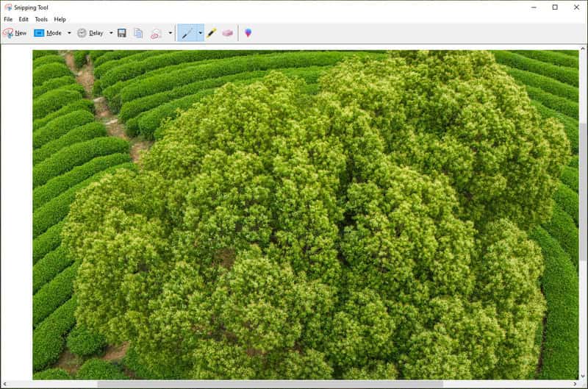Maximize the Snipping Tool window
The width and height of the screenshot is (588, 389).
pyautogui.click(x=555, y=7)
